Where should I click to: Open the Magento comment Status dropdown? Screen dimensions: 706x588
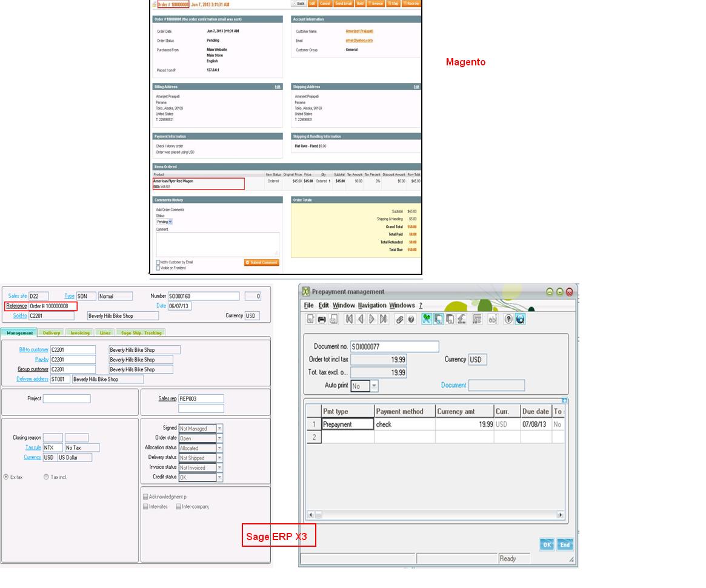[x=164, y=222]
